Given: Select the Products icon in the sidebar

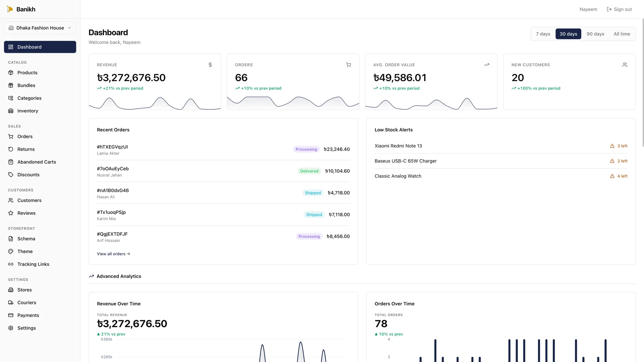Looking at the screenshot, I should (10, 72).
